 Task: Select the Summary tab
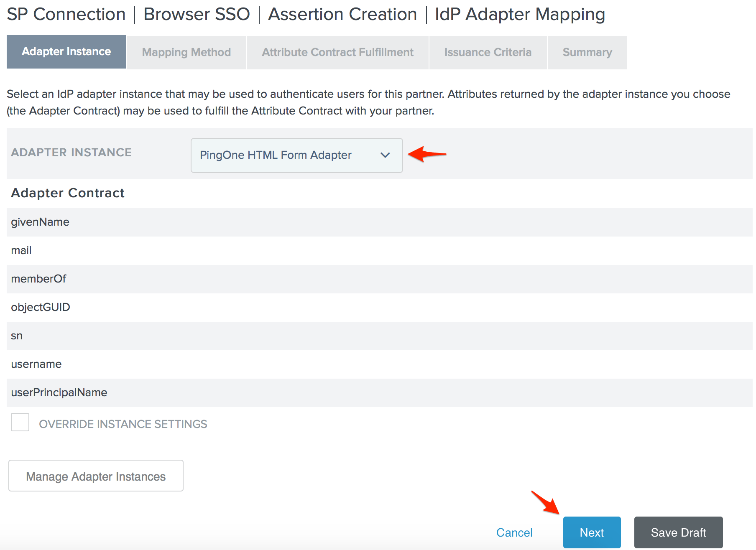pos(587,52)
